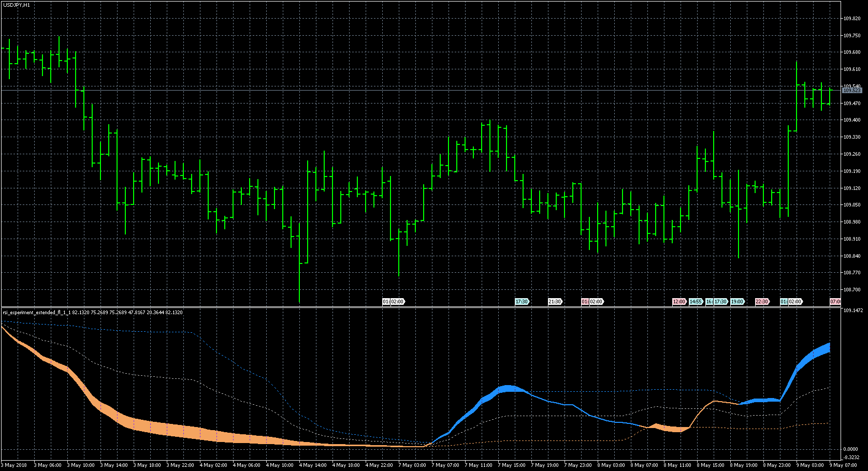Viewport: 868px width, 471px height.
Task: Click the current price label 109.523
Action: 851,91
